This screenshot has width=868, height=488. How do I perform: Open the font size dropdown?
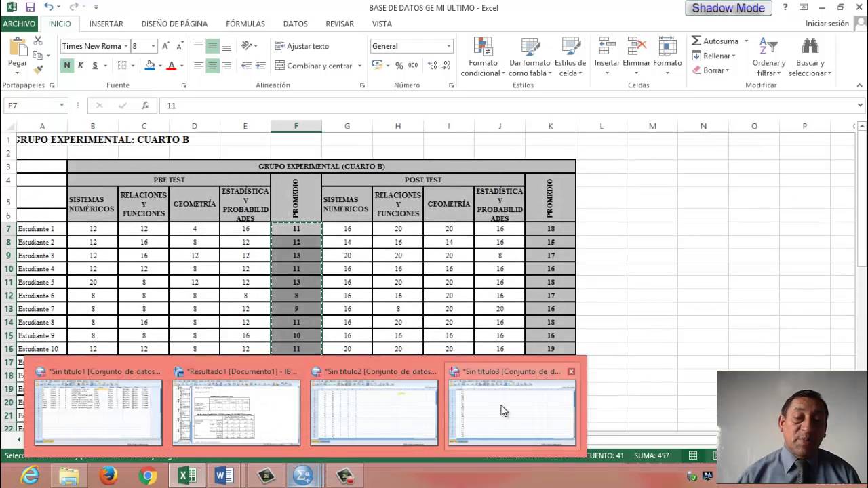tap(153, 46)
